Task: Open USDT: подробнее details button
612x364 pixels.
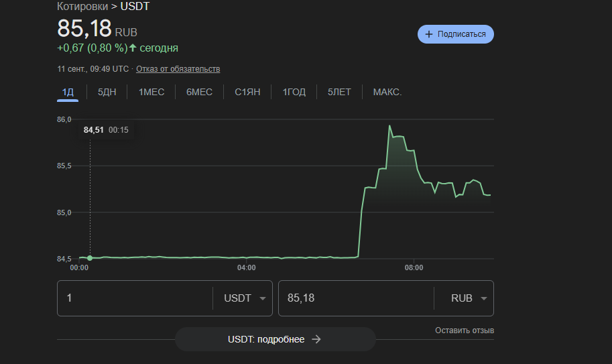Action: click(x=276, y=339)
